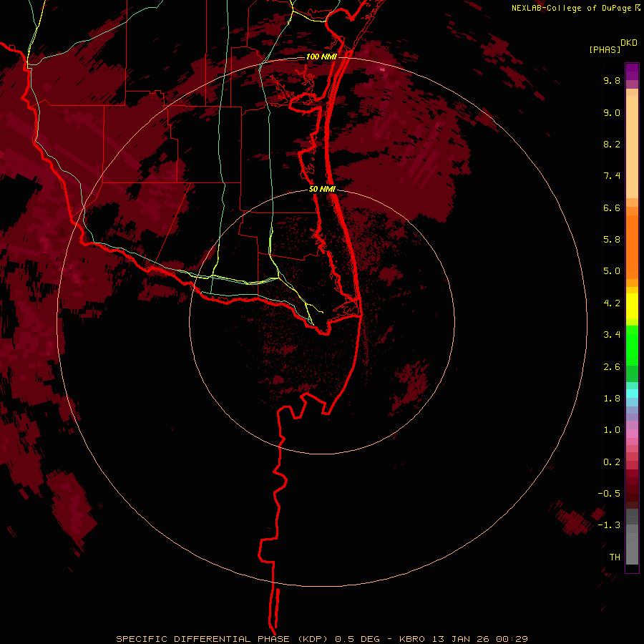Screen dimensions: 644x644
Task: Click the 2.6 color scale value
Action: point(612,367)
